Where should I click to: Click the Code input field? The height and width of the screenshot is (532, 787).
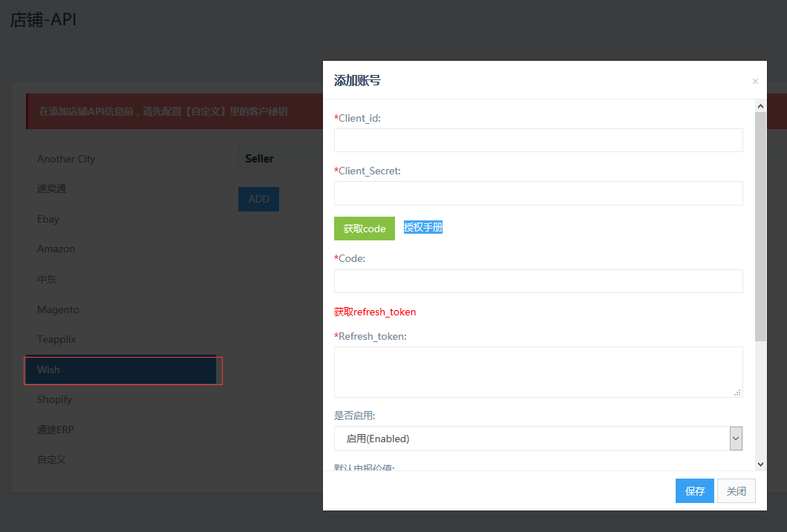pyautogui.click(x=538, y=281)
